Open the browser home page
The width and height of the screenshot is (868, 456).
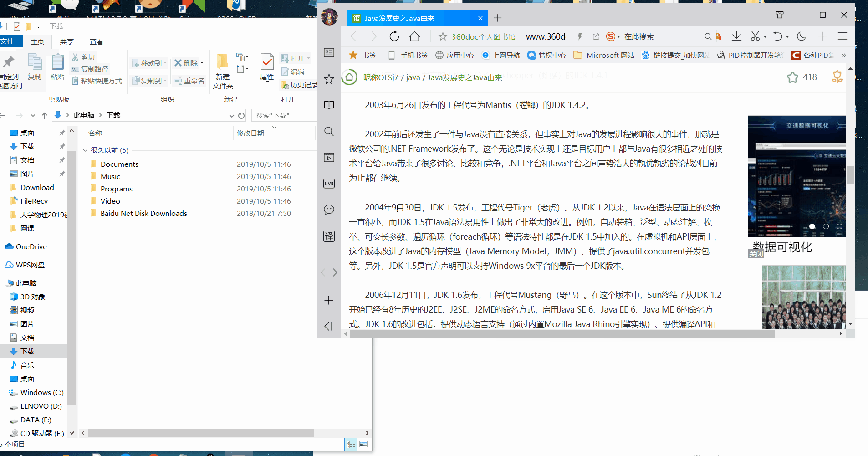pos(414,36)
